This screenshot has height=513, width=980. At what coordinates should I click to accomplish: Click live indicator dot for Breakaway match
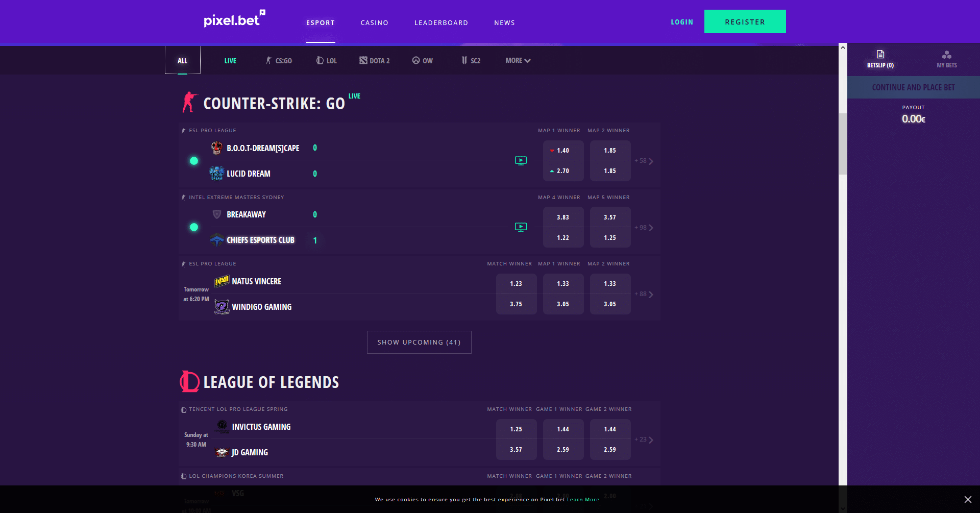tap(194, 227)
